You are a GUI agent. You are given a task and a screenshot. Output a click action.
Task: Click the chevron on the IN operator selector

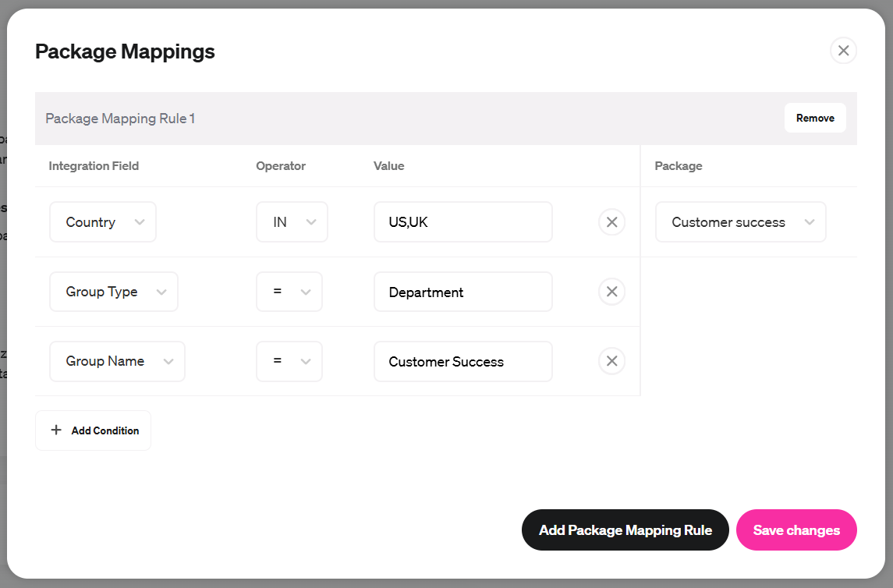pyautogui.click(x=311, y=221)
